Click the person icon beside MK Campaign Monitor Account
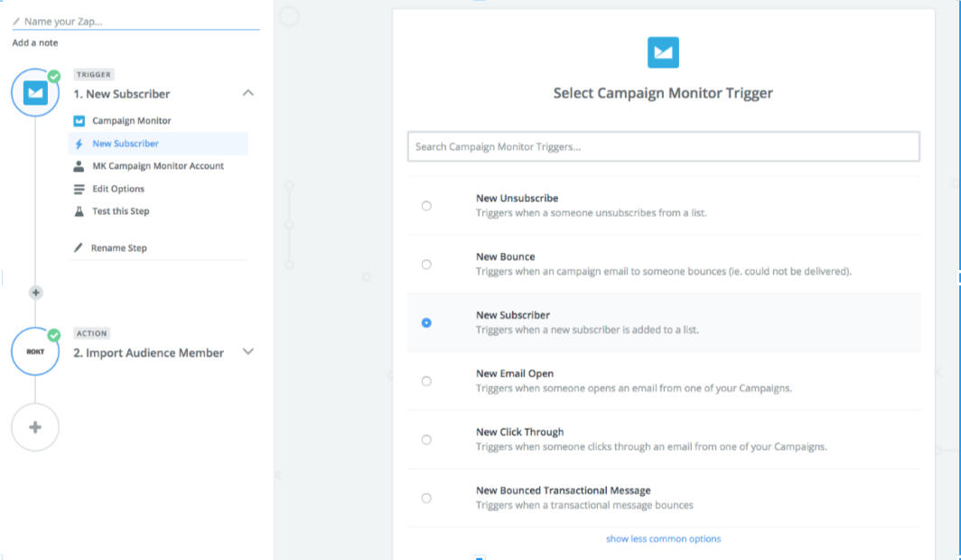This screenshot has height=560, width=961. (79, 166)
